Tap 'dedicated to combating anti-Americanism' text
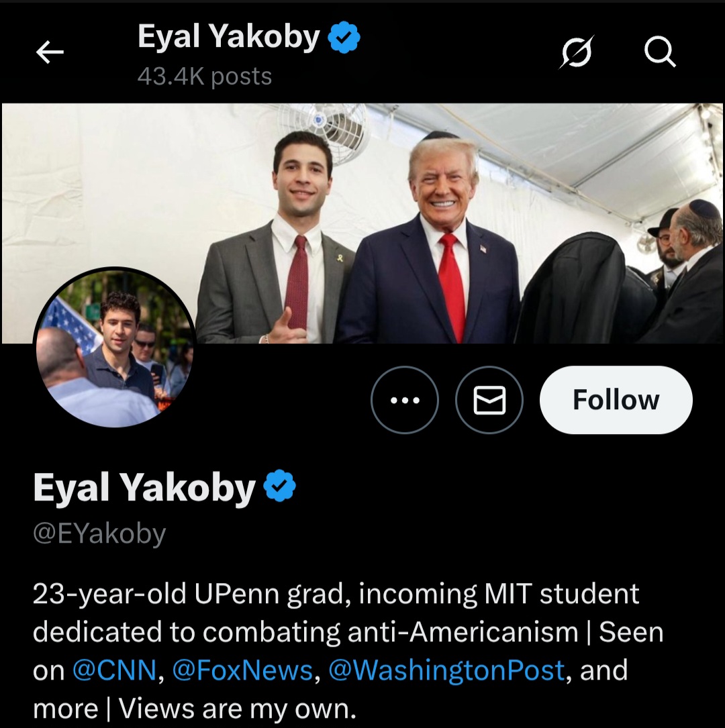Viewport: 725px width, 728px height. (305, 632)
